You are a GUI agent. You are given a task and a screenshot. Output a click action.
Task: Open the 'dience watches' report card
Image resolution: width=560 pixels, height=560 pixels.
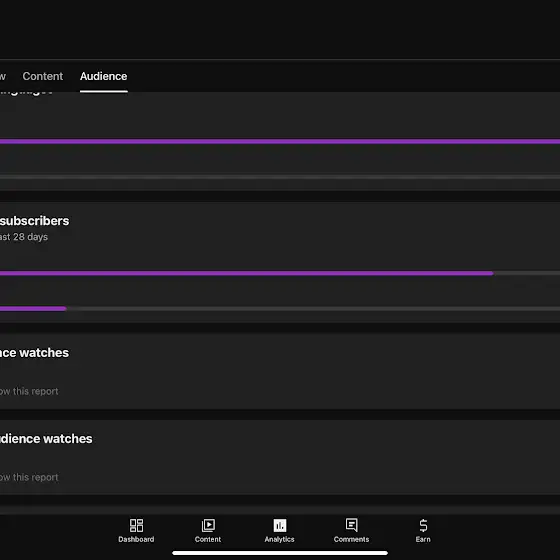coord(280,457)
